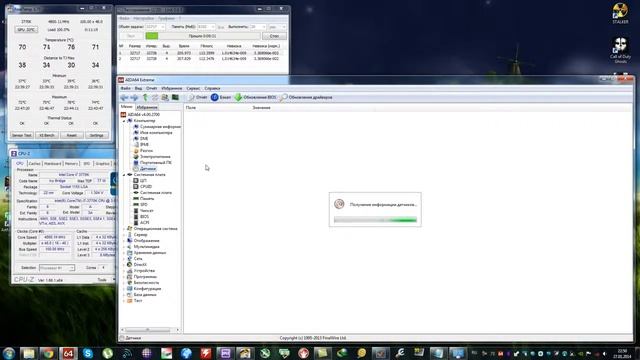
Task: Click the Бэкап toolbar button
Action: pos(221,98)
